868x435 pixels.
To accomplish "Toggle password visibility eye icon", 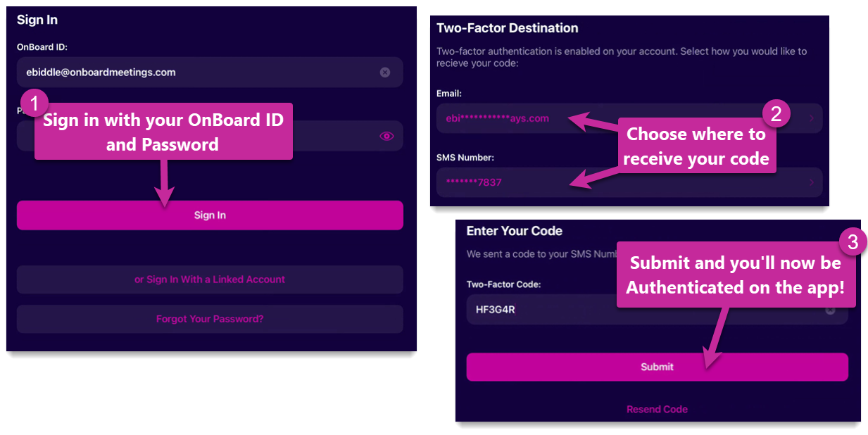I will [x=386, y=136].
